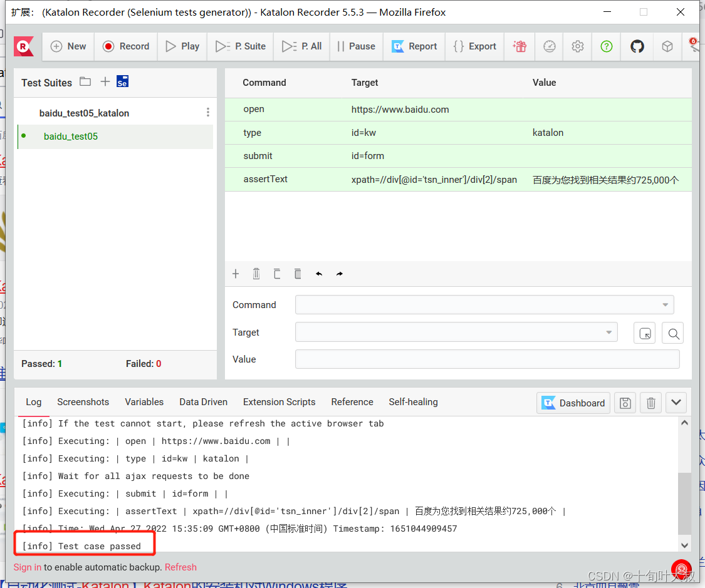Open the Export script dialog
Screen dimensions: 705x588
(475, 46)
